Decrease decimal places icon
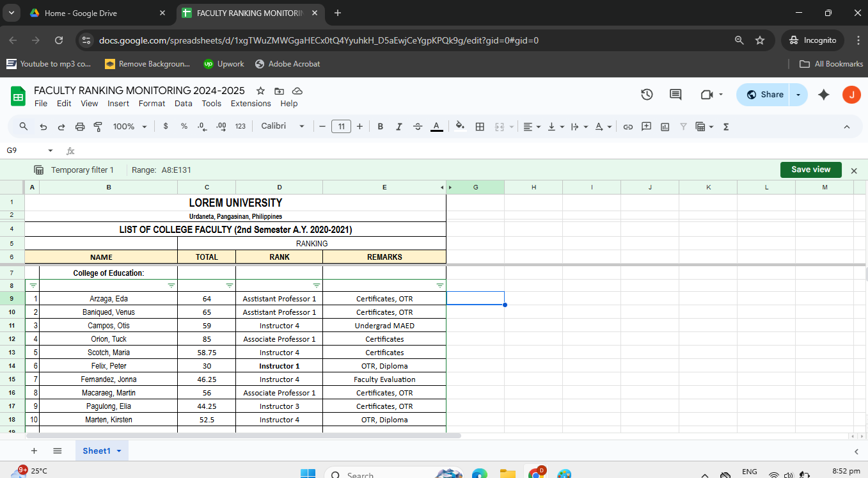This screenshot has height=478, width=868. [x=202, y=127]
